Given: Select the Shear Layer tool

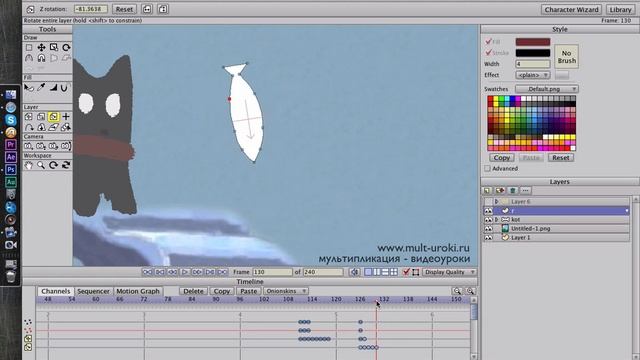Looking at the screenshot, I should coord(53,127).
